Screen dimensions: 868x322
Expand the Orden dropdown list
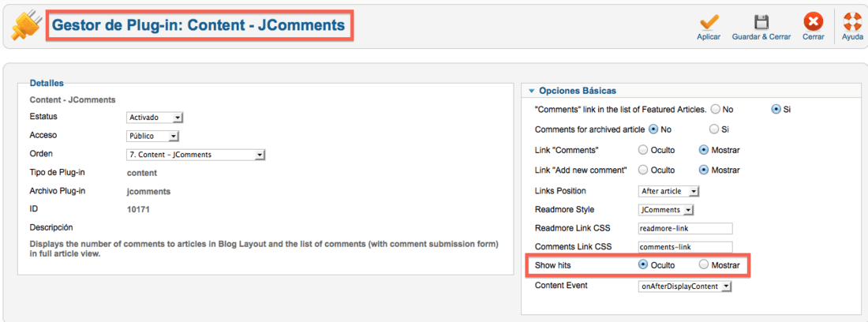(x=196, y=155)
